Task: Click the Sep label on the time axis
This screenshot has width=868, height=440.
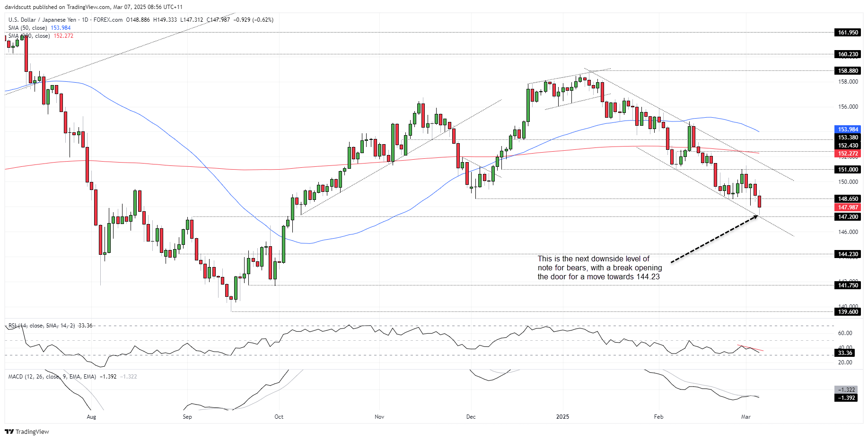Action: click(x=187, y=417)
